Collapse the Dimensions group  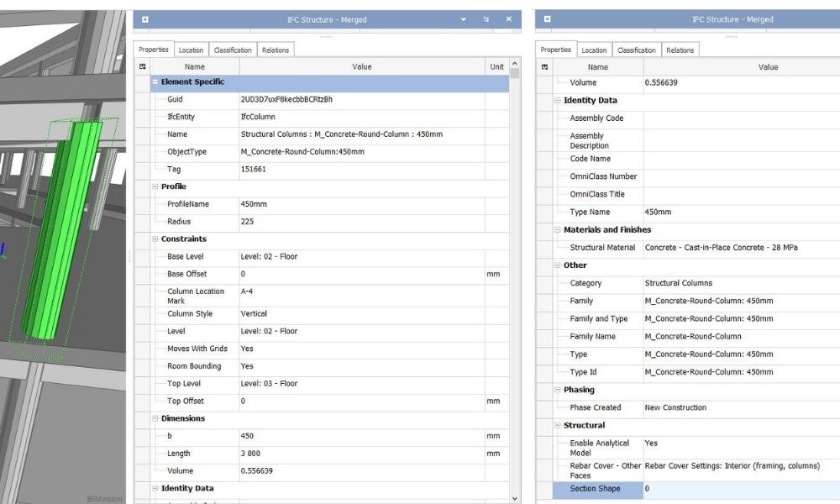coord(155,418)
